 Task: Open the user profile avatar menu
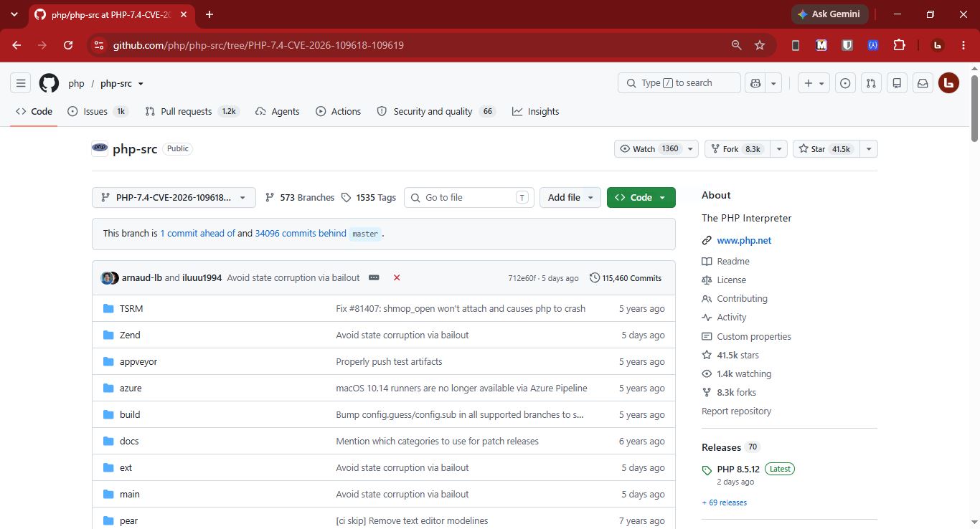(948, 83)
